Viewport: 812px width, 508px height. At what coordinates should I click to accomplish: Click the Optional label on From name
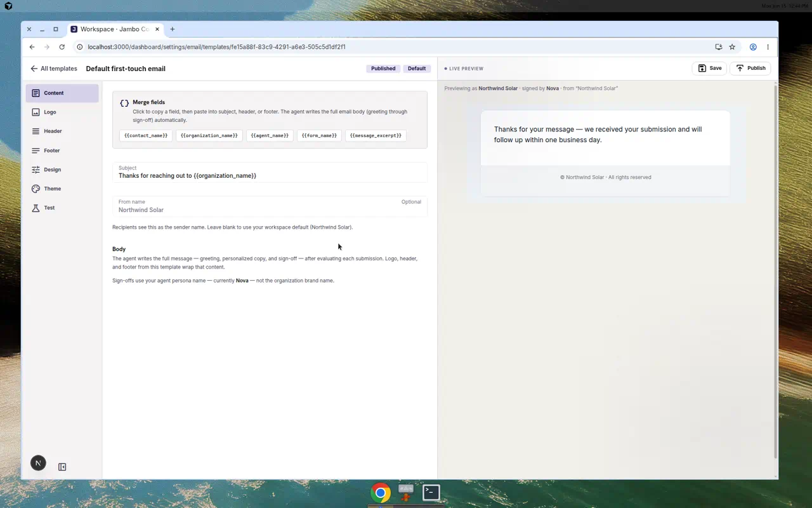[411, 202]
